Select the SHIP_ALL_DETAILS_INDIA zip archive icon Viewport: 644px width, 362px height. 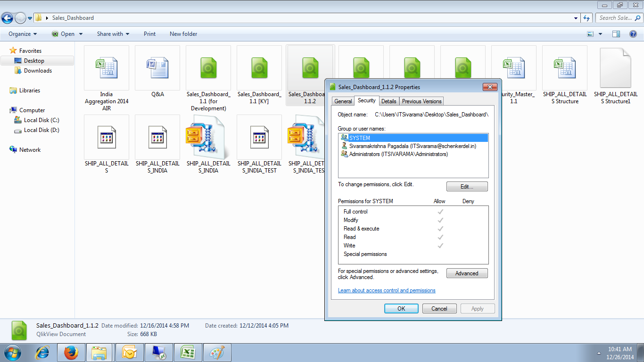pyautogui.click(x=208, y=137)
